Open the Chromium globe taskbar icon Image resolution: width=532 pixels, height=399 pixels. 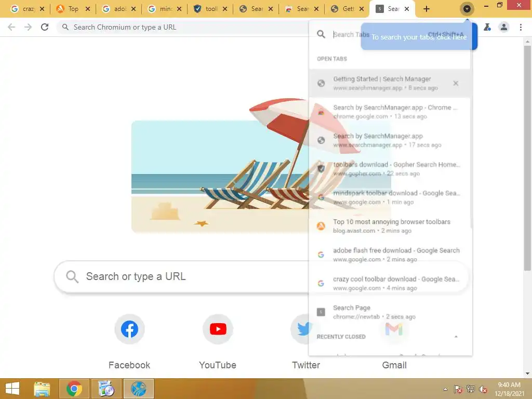138,389
